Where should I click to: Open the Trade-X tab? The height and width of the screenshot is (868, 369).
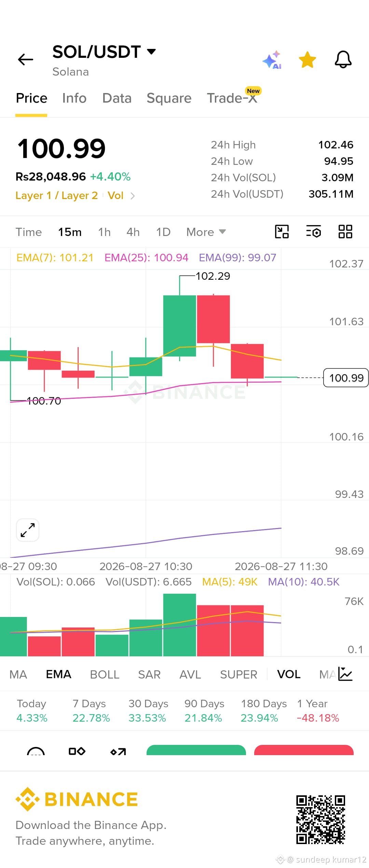(x=232, y=98)
